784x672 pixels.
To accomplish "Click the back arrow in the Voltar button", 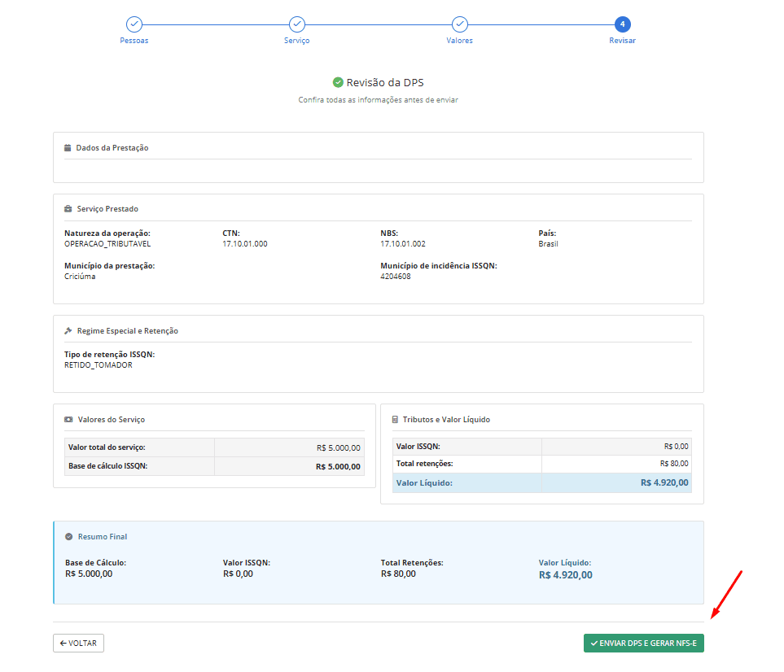I will (x=64, y=644).
